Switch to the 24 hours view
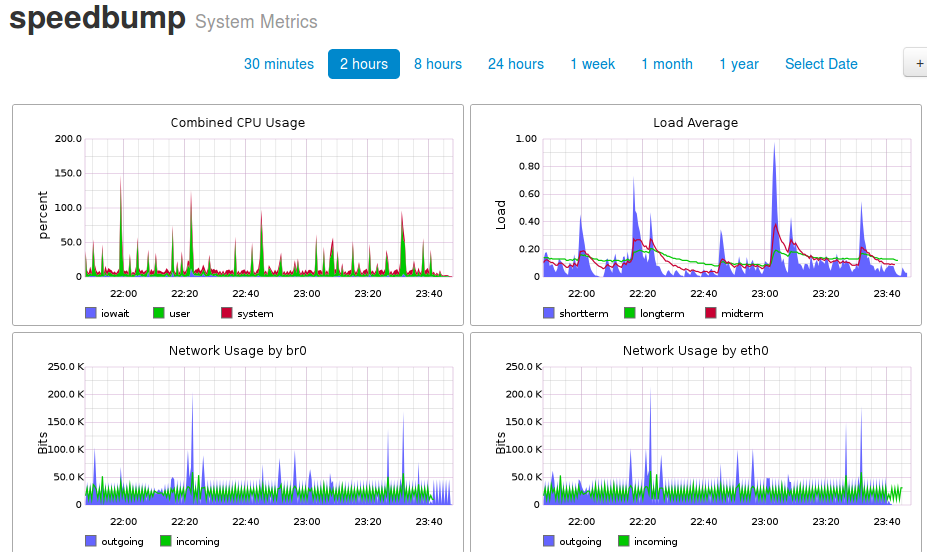The width and height of the screenshot is (927, 552). (516, 64)
